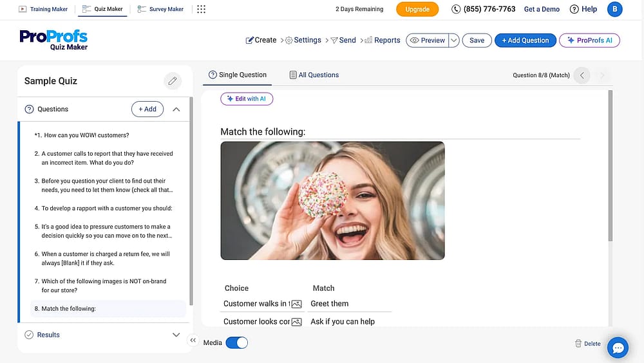This screenshot has width=644, height=363.
Task: Toggle the Media switch
Action: 236,342
